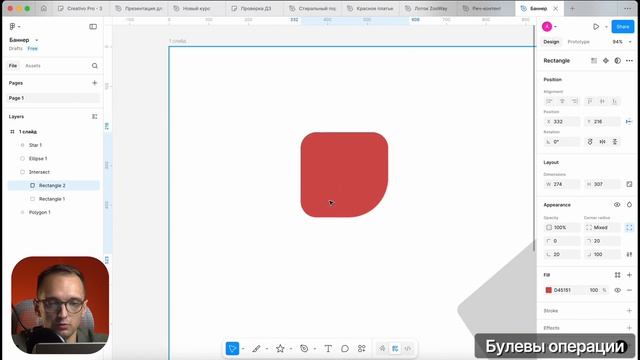
Task: Open the Actions tool icon
Action: [x=362, y=349]
